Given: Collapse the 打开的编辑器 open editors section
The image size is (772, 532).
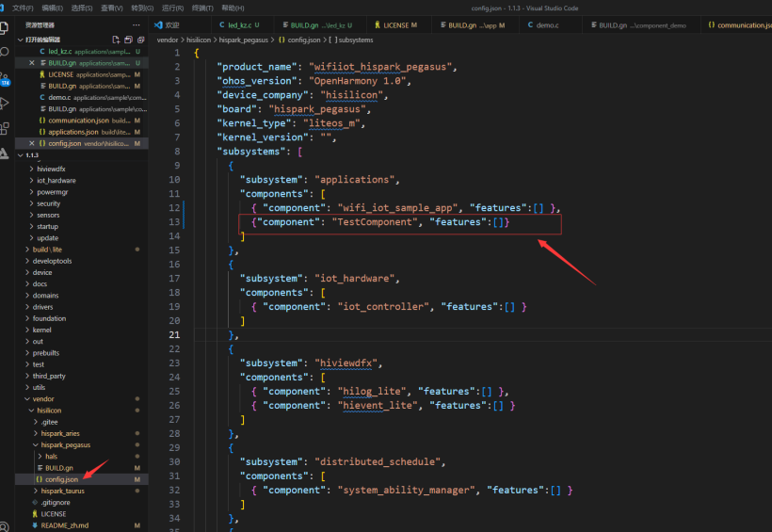Looking at the screenshot, I should [x=20, y=40].
